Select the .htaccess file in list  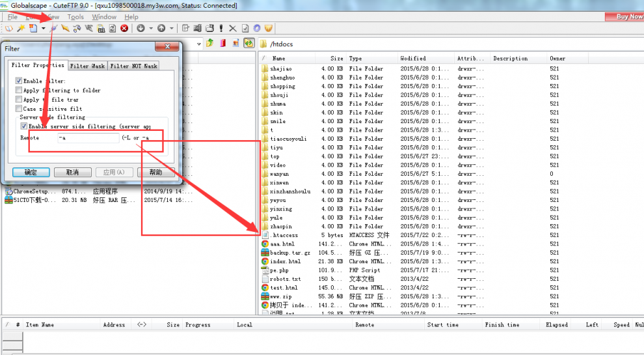(285, 235)
